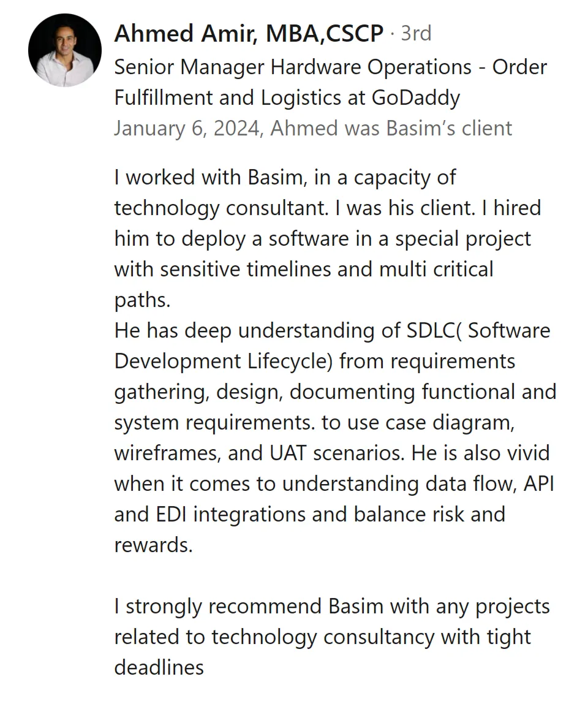This screenshot has width=588, height=701.
Task: Click the word "wireframes,"
Action: pyautogui.click(x=168, y=453)
